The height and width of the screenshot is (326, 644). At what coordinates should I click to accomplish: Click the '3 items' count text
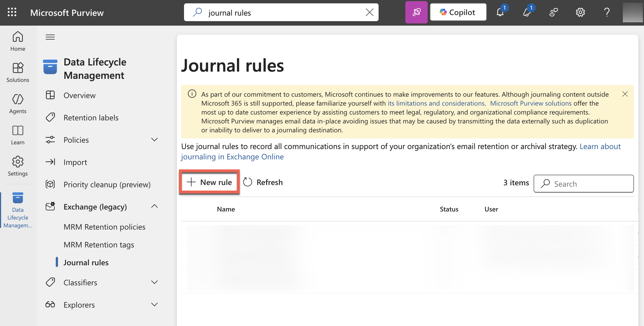[516, 183]
